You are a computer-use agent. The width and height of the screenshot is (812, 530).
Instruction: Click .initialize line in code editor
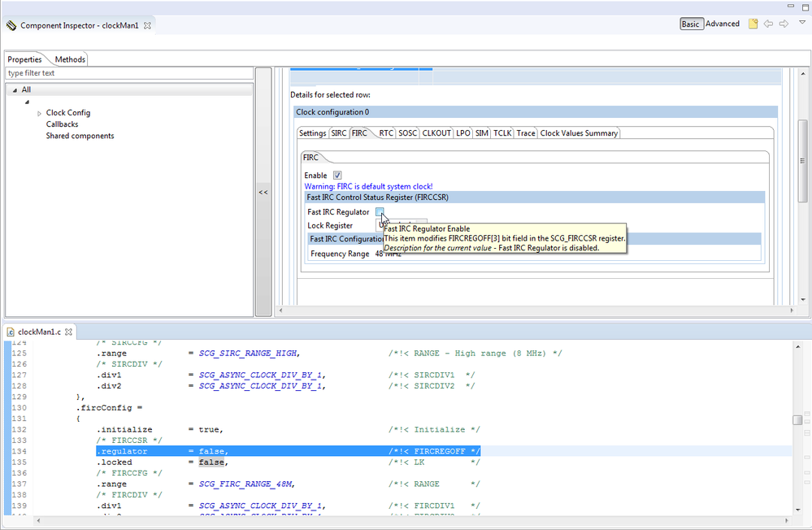pyautogui.click(x=288, y=429)
